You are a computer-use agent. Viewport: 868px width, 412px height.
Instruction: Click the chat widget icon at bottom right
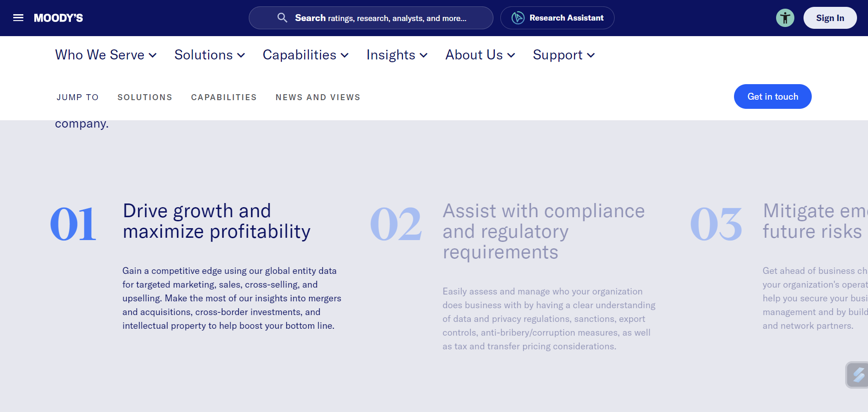(x=857, y=375)
